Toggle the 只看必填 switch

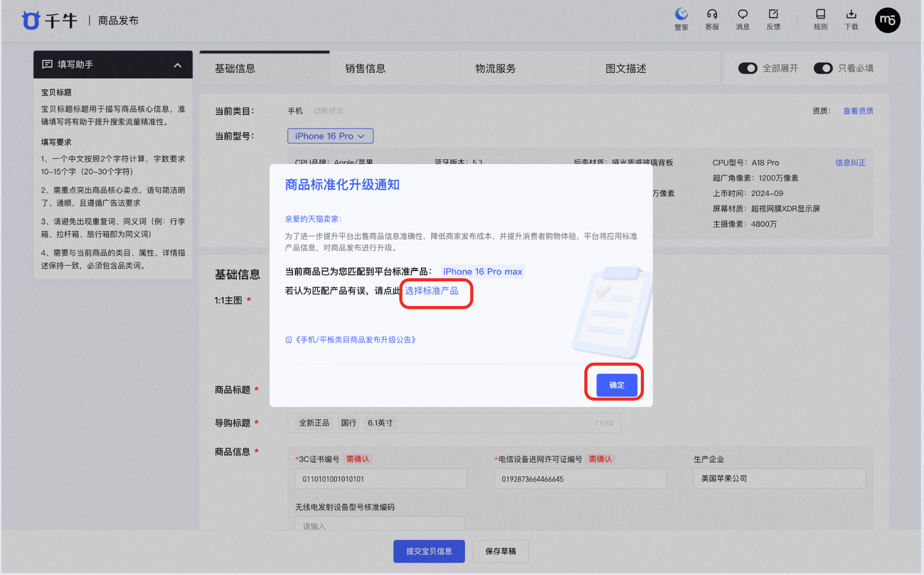pyautogui.click(x=823, y=68)
